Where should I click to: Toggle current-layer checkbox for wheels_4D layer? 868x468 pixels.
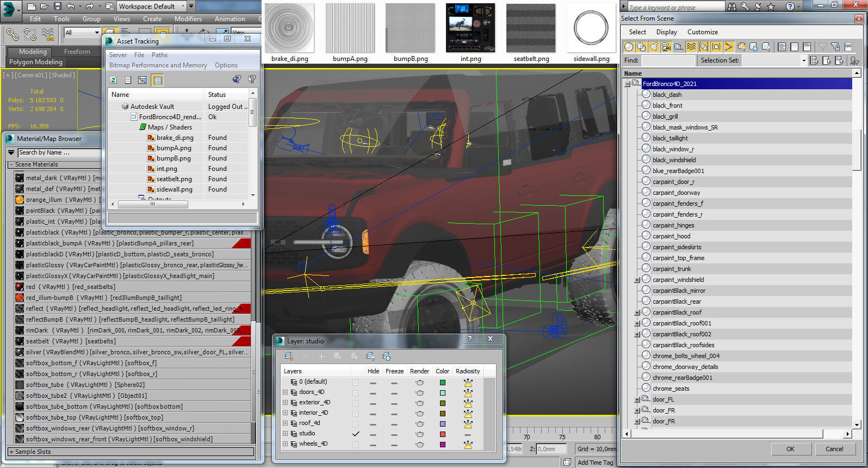click(x=356, y=445)
